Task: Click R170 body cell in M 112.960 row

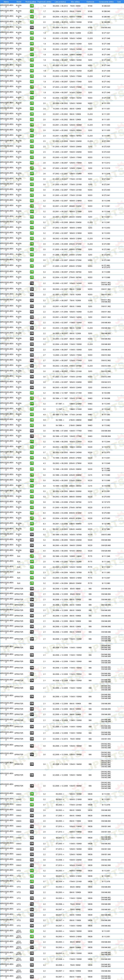Action: coord(90,583)
